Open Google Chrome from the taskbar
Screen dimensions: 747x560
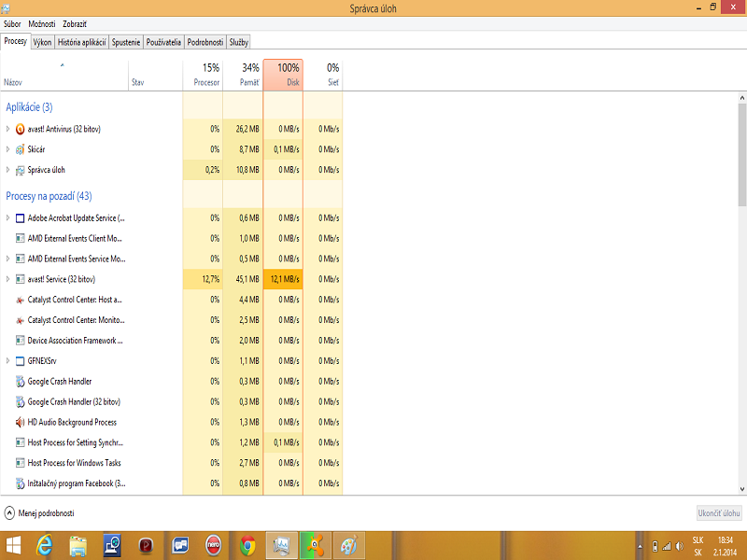pos(247,545)
